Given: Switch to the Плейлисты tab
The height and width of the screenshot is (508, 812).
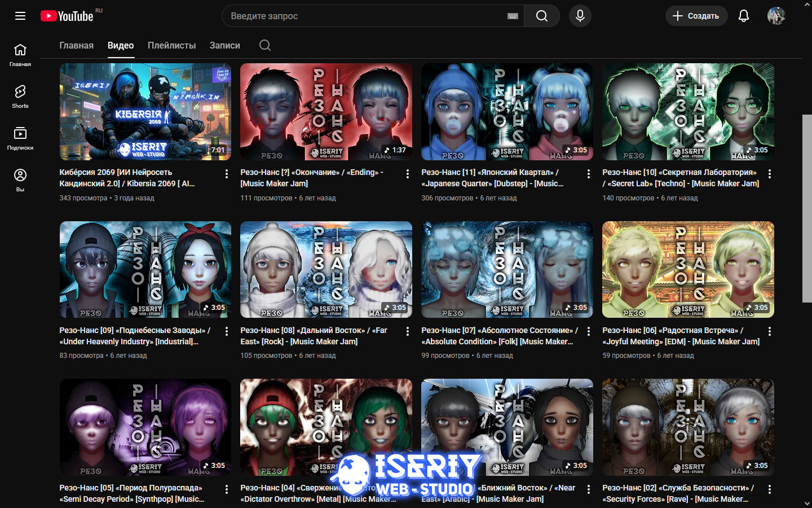Looking at the screenshot, I should click(171, 45).
